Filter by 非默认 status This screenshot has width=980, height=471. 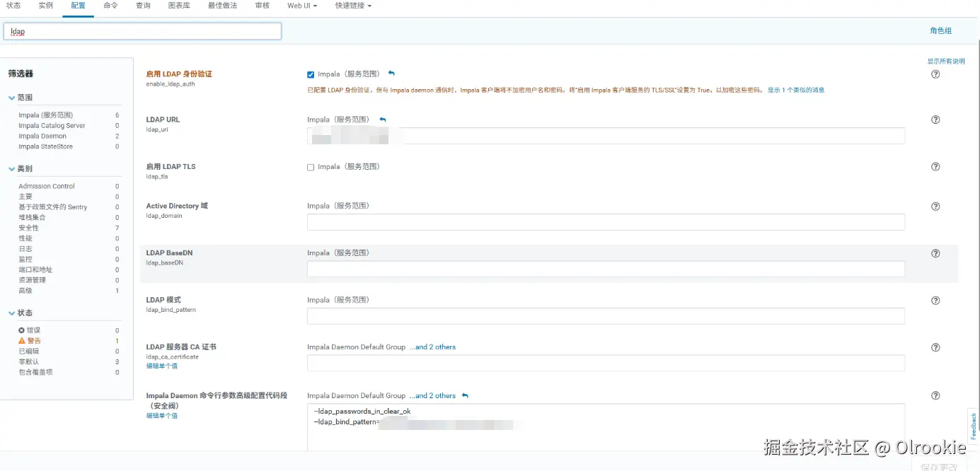click(x=29, y=361)
